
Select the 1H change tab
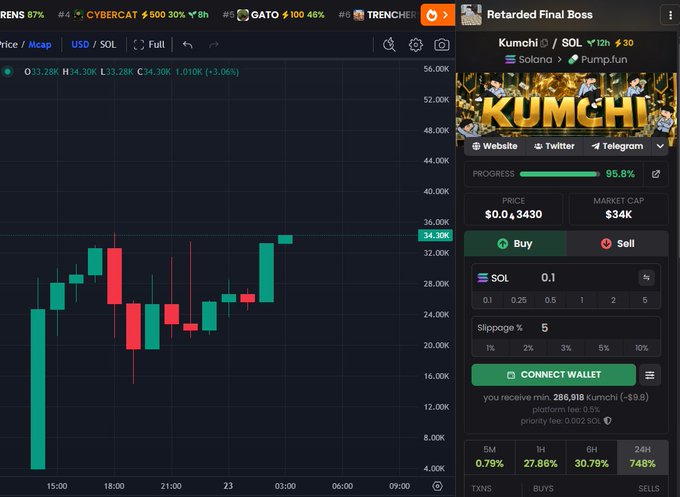[x=540, y=457]
